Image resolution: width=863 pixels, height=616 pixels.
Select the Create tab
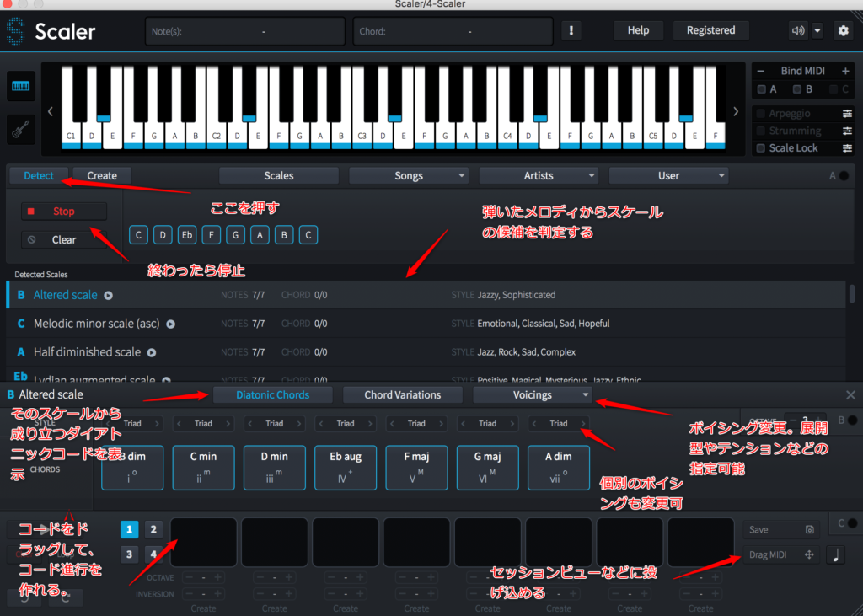(x=102, y=175)
